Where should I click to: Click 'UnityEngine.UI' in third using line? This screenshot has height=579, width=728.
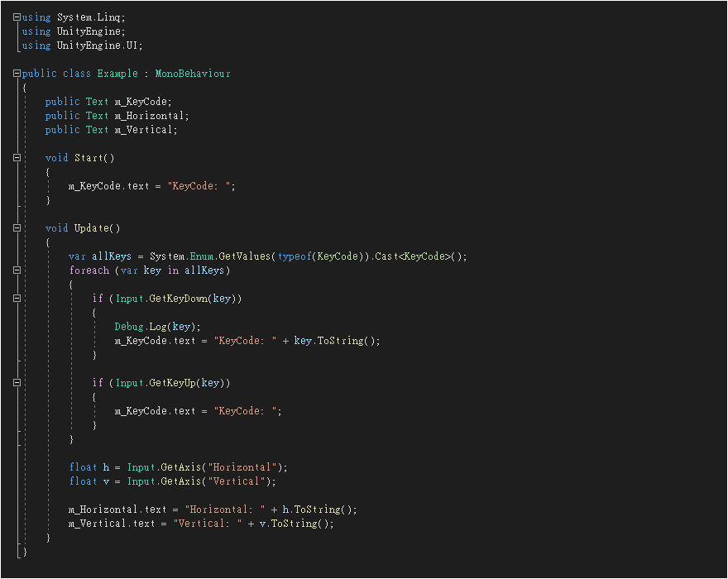click(x=98, y=45)
